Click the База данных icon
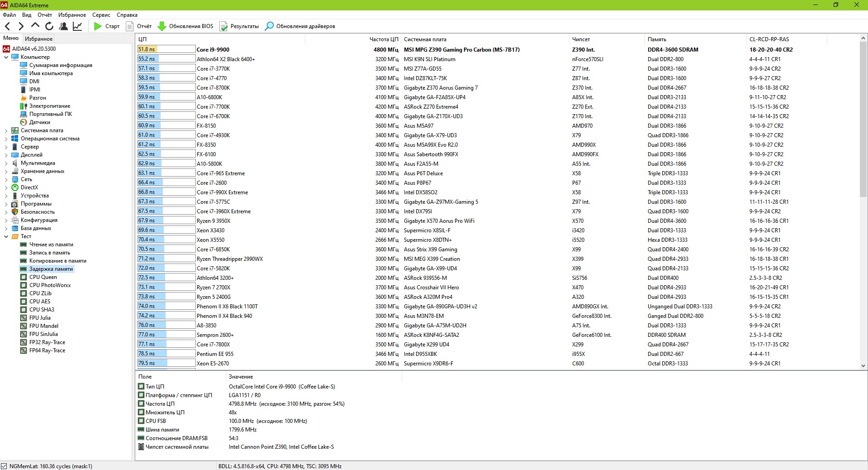Screen dimensions: 868x470 point(15,228)
